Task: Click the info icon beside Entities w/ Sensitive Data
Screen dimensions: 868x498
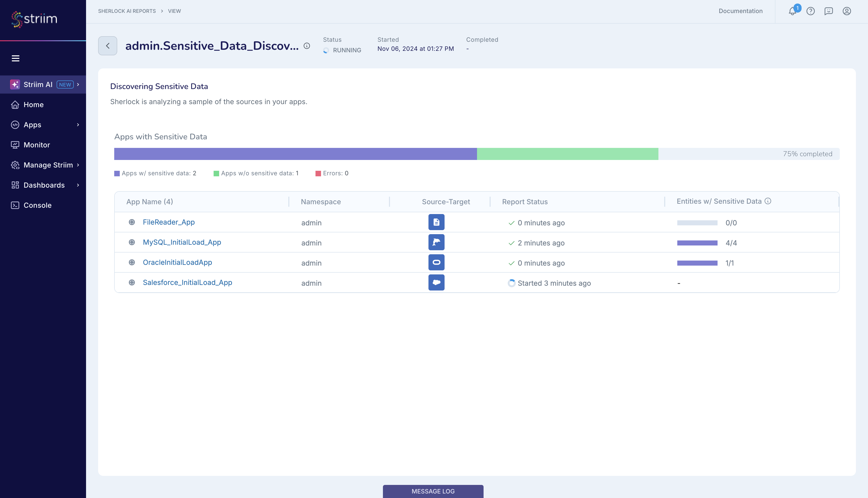Action: pos(768,201)
